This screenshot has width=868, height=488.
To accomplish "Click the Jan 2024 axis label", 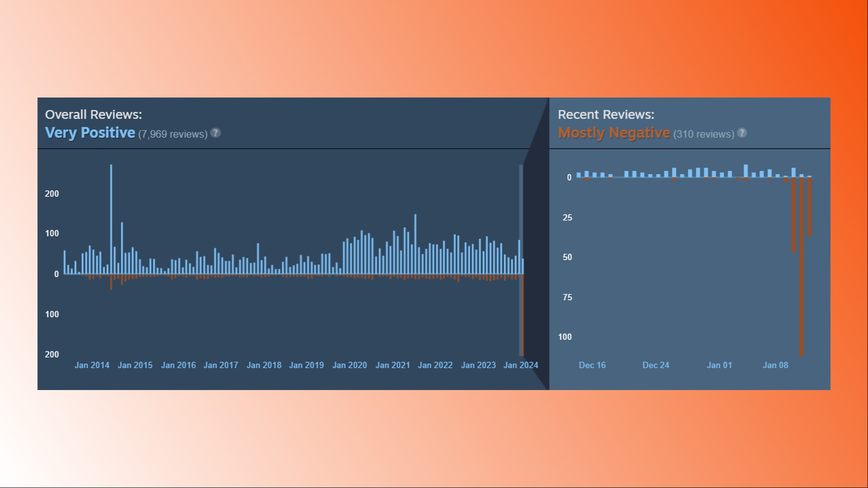I will tap(521, 365).
